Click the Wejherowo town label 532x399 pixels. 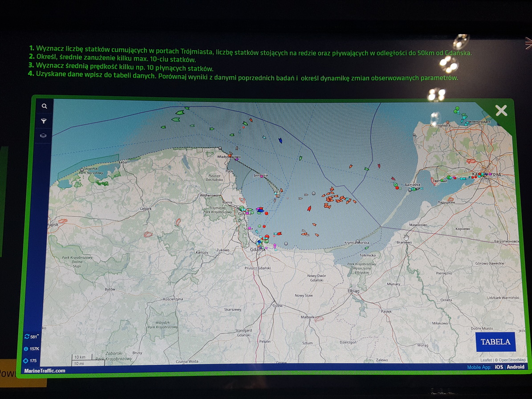click(x=209, y=195)
